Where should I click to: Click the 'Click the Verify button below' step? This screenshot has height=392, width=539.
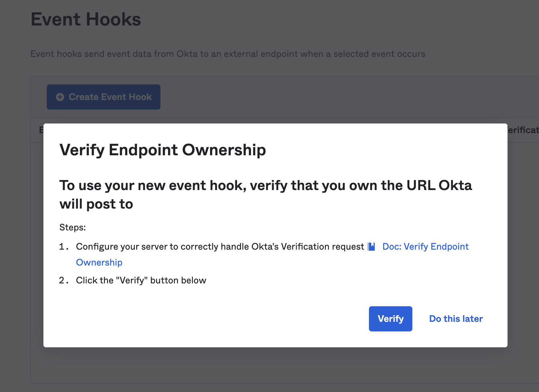(x=141, y=280)
